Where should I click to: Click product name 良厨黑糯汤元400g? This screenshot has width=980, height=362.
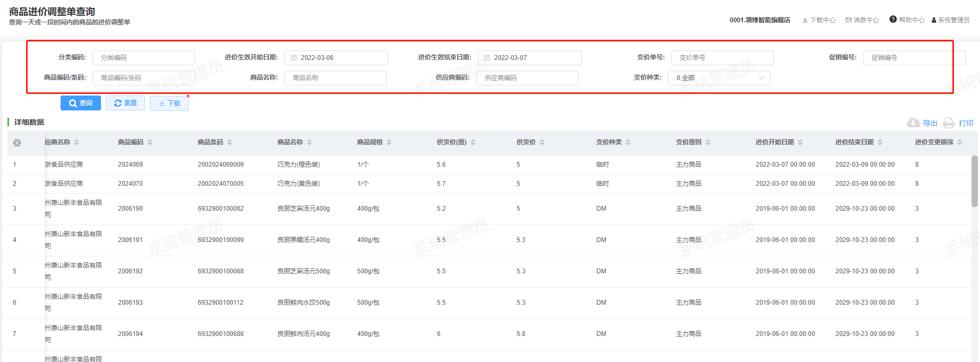click(303, 240)
